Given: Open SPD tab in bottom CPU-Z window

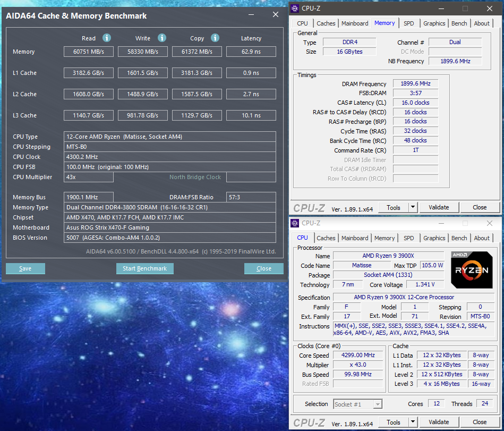Looking at the screenshot, I should (409, 238).
